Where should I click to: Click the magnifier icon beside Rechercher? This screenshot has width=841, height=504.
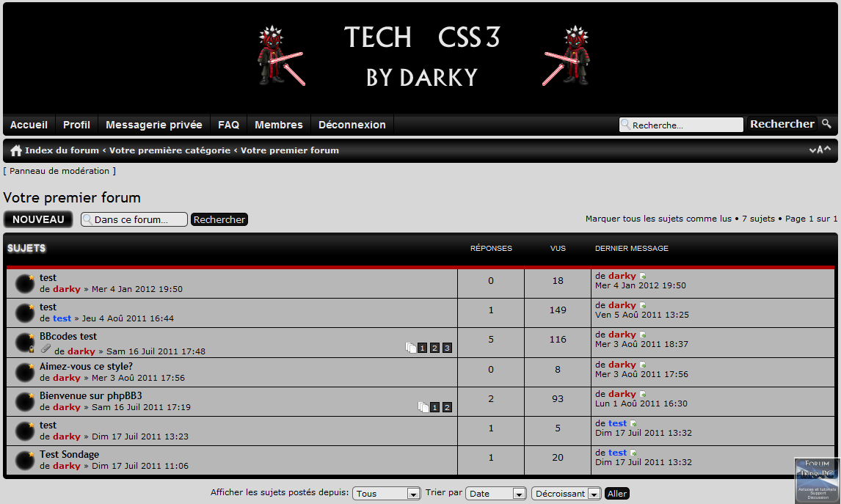826,124
